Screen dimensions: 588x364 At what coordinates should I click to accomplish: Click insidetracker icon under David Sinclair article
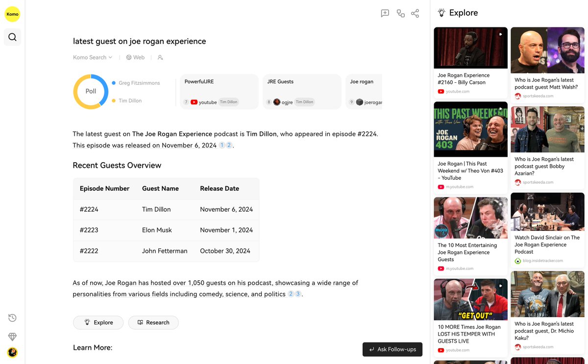point(518,261)
